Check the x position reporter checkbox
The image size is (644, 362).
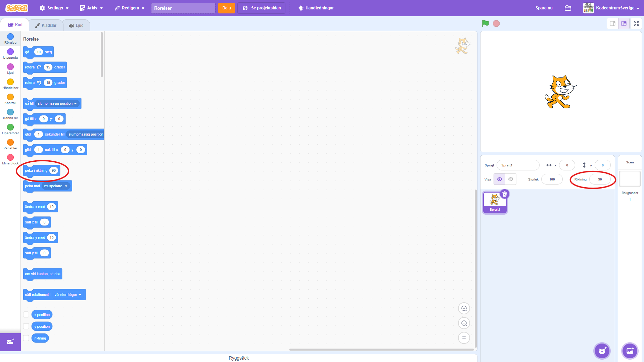(x=26, y=315)
